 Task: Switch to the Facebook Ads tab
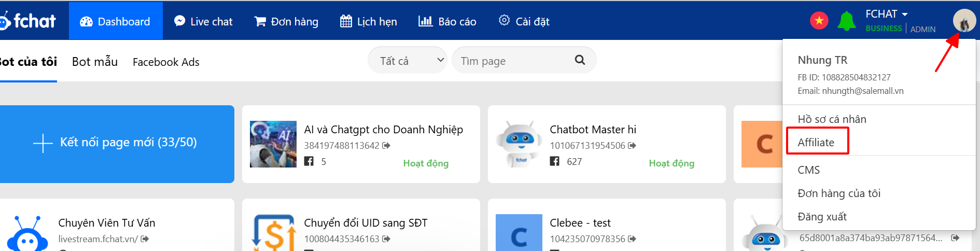point(166,62)
